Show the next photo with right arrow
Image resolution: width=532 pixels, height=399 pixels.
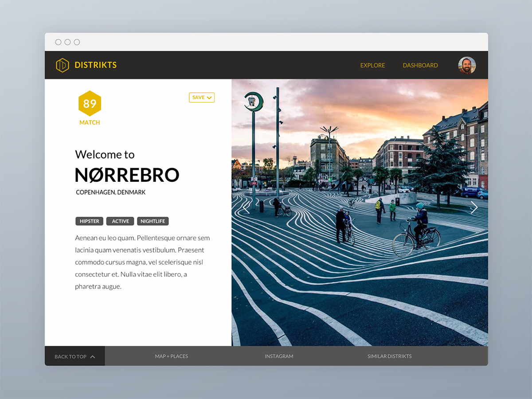[x=474, y=207]
